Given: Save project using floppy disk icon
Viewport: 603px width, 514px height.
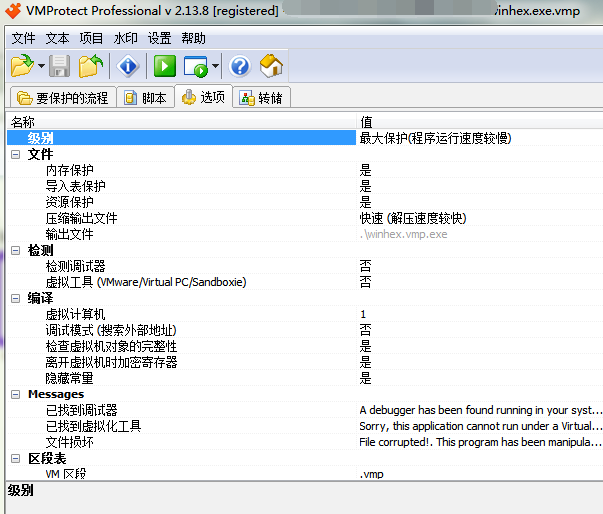Looking at the screenshot, I should (60, 66).
